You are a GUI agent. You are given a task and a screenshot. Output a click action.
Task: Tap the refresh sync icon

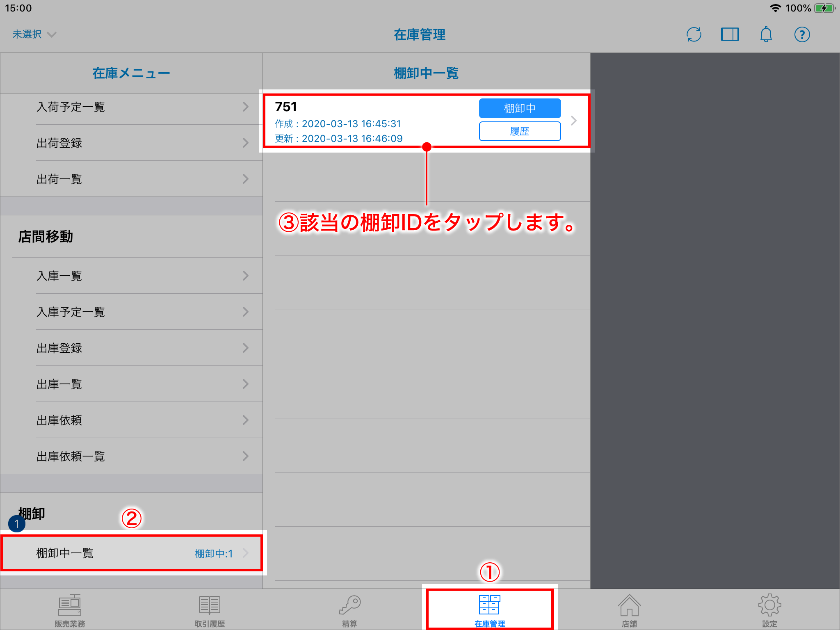pos(694,34)
